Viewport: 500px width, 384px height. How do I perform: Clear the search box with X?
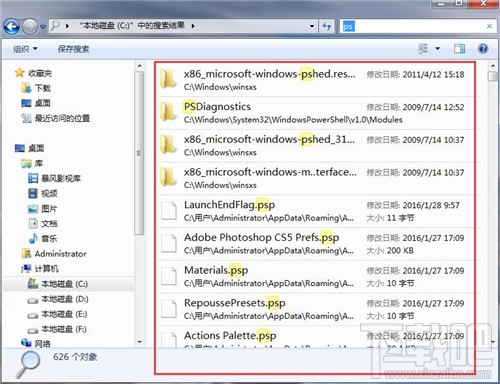click(x=489, y=26)
